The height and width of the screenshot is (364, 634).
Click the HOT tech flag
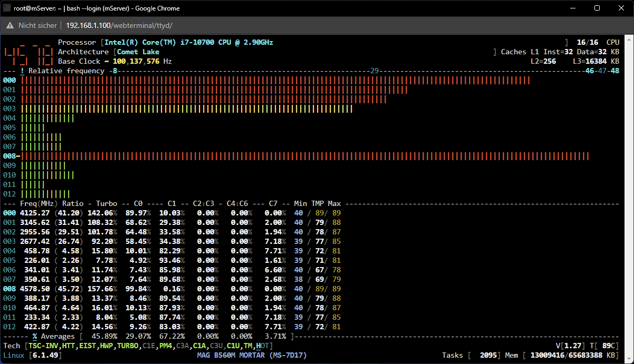tap(263, 346)
